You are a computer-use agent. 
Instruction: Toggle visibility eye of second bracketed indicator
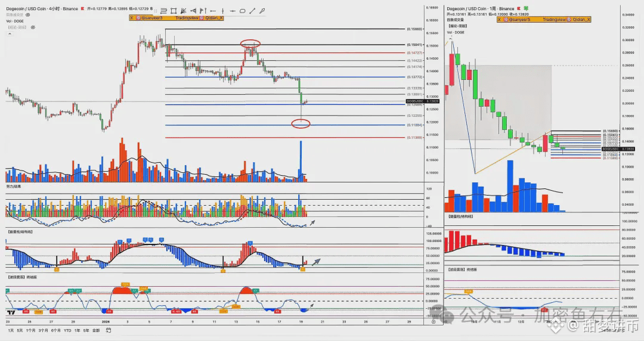coord(33,27)
